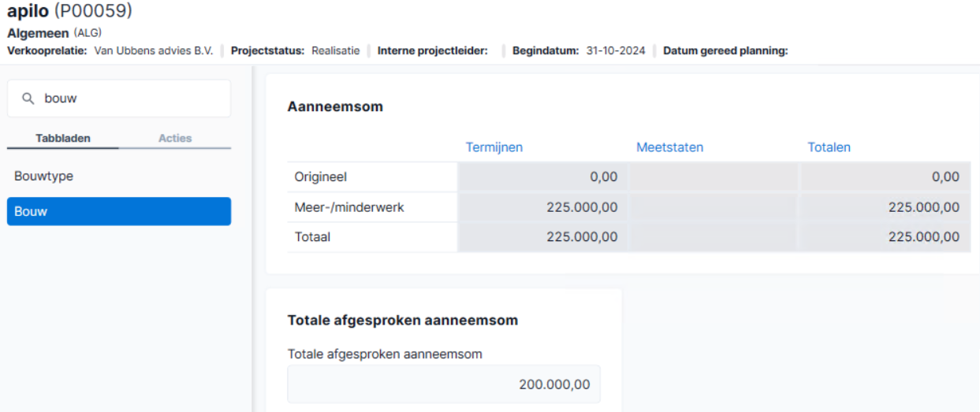Click the Aanneemsom section heading

(335, 106)
